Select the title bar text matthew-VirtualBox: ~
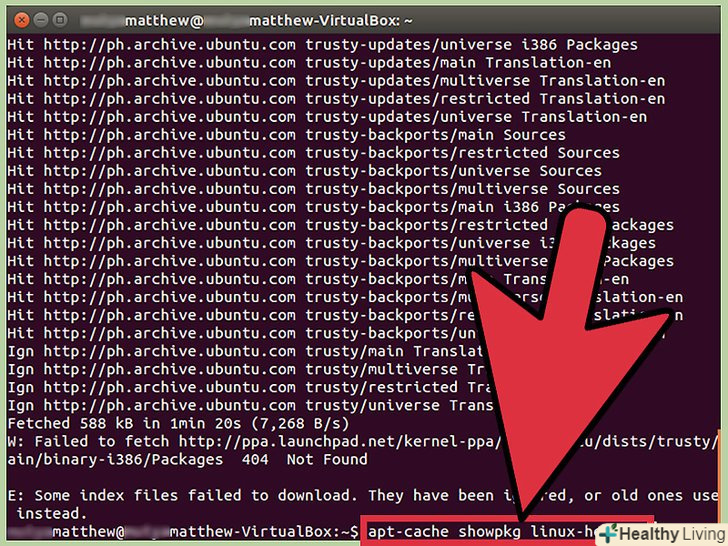Viewport: 728px width, 546px height. (331, 21)
